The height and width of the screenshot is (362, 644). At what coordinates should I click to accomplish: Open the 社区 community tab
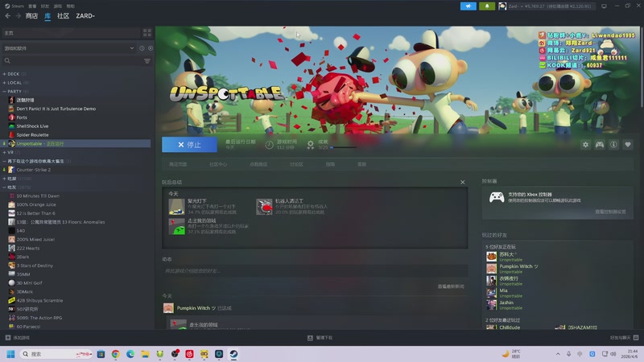[x=63, y=16]
